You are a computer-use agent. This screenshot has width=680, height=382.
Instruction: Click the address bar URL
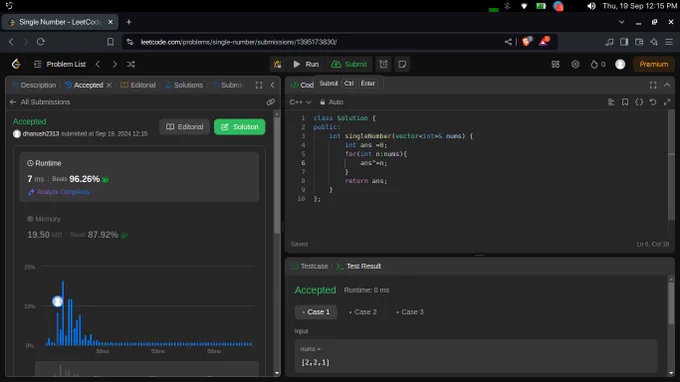pyautogui.click(x=239, y=42)
